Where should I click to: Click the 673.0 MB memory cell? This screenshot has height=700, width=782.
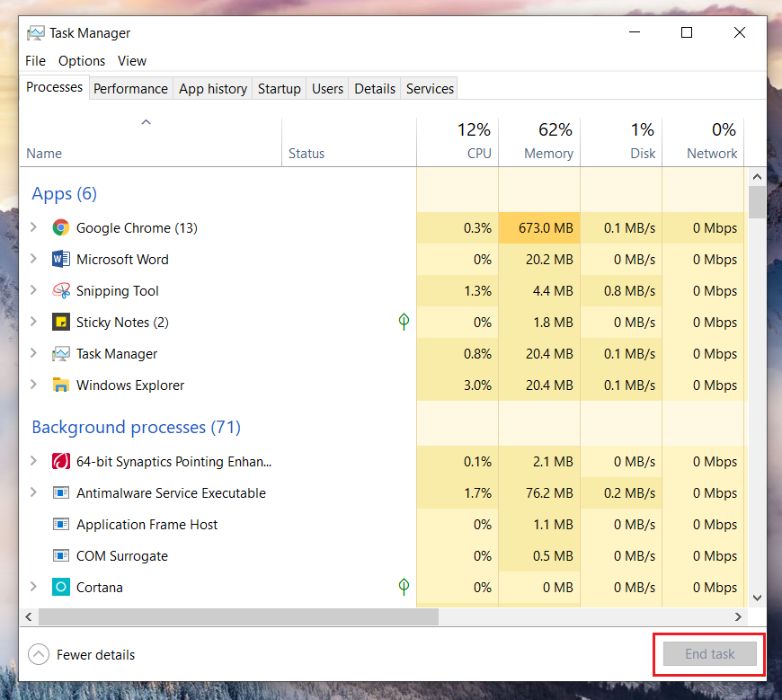[x=539, y=228]
